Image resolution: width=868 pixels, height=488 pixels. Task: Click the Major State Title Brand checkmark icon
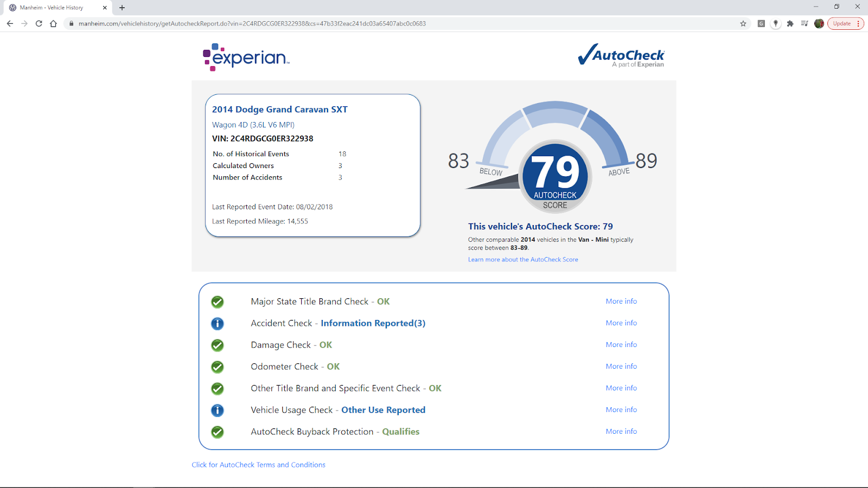(218, 301)
